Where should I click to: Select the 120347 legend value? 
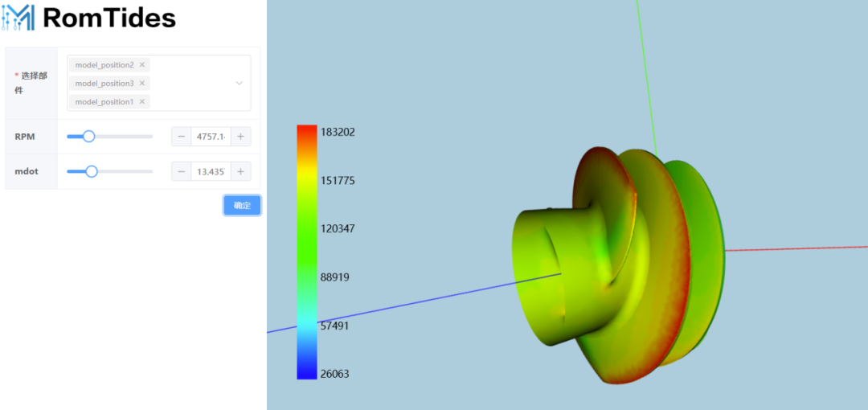coord(338,228)
